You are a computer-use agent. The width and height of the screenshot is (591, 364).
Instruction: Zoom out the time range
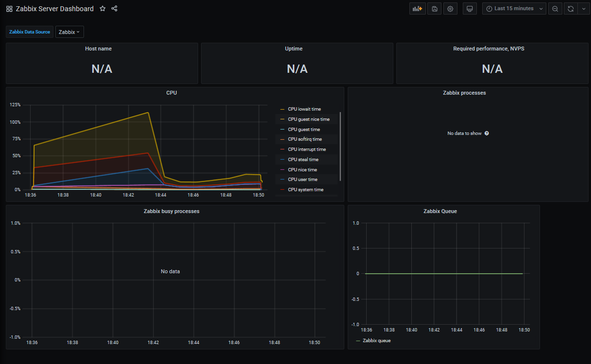(555, 9)
